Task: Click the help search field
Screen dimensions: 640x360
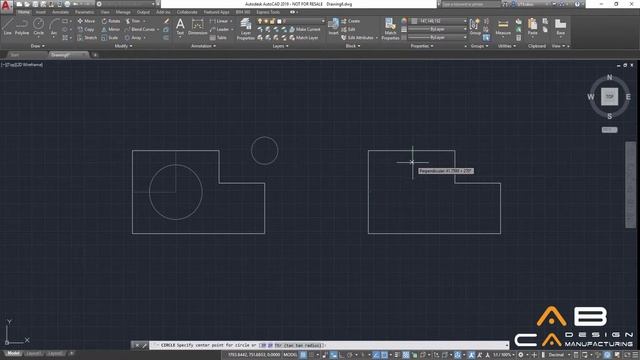Action: tap(471, 4)
